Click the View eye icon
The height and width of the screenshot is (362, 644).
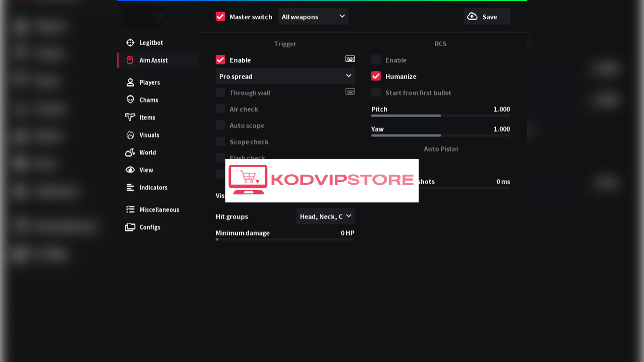(130, 170)
